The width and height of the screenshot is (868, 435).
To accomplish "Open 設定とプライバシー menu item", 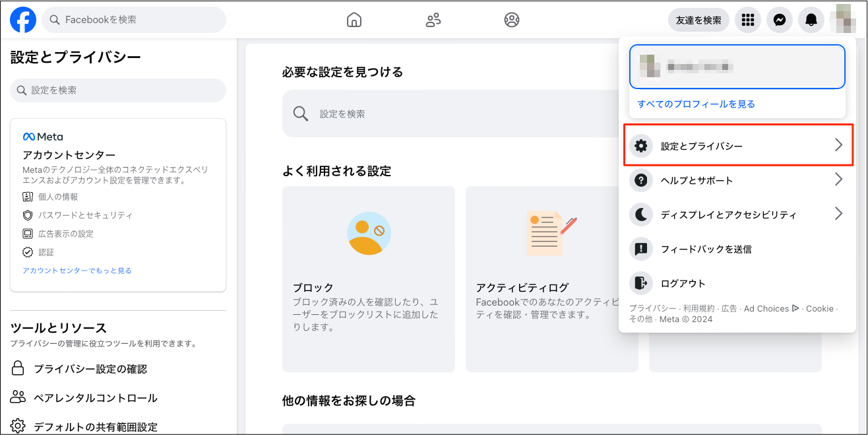I will 737,145.
